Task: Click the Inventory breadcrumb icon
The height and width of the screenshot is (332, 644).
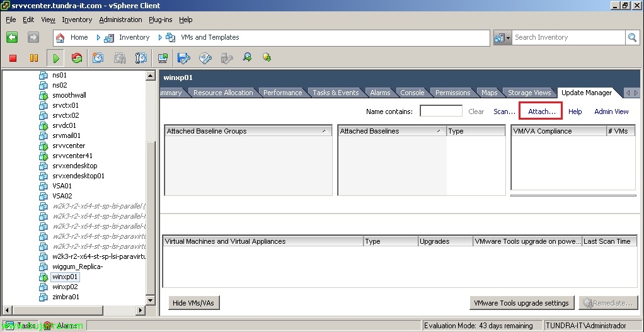Action: click(109, 38)
